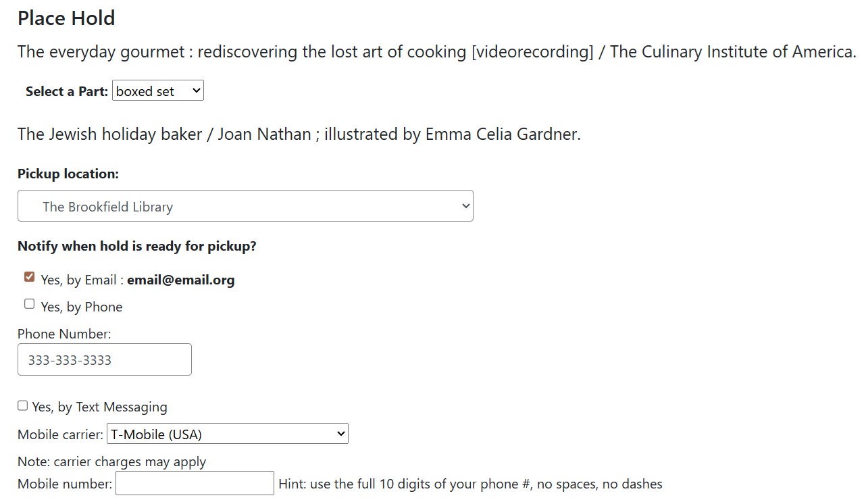
Task: Click the everyday gourmet title text
Action: click(x=436, y=51)
